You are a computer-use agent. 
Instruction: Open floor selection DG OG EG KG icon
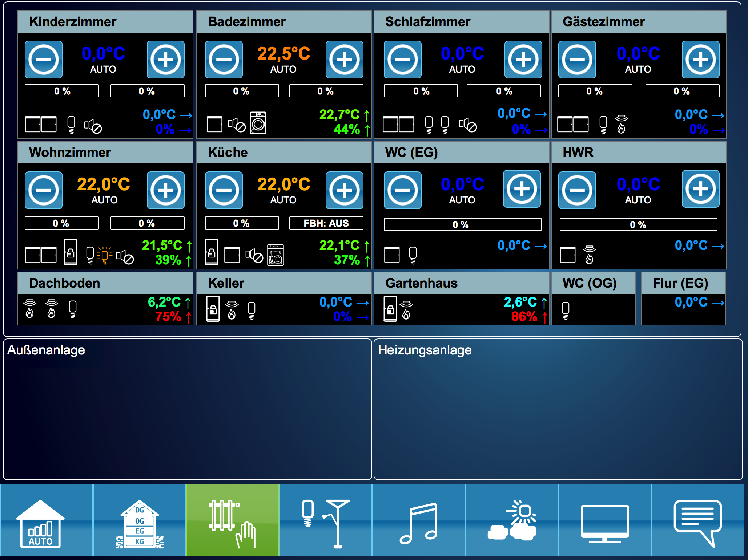140,520
